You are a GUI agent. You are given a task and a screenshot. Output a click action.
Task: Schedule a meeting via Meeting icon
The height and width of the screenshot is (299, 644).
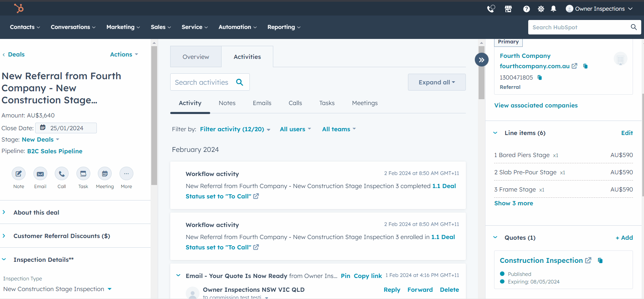pos(105,174)
